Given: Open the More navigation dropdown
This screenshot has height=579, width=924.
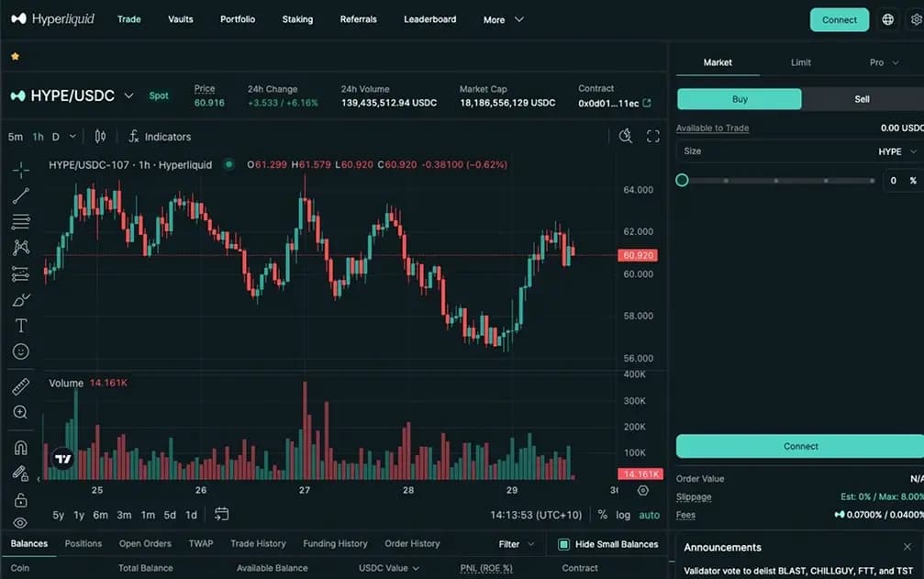Looking at the screenshot, I should coord(503,19).
